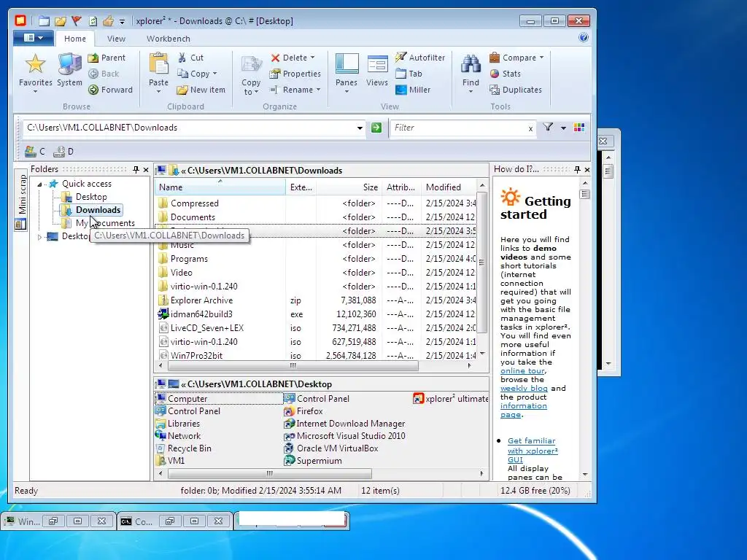747x560 pixels.
Task: Switch to the View ribbon tab
Action: coord(116,39)
